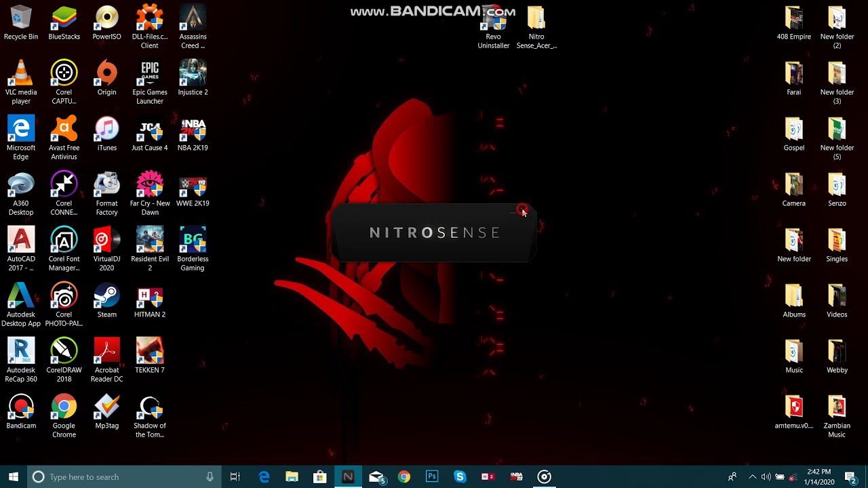Viewport: 868px width, 488px height.
Task: Select the Zambian Music folder
Action: tap(837, 416)
